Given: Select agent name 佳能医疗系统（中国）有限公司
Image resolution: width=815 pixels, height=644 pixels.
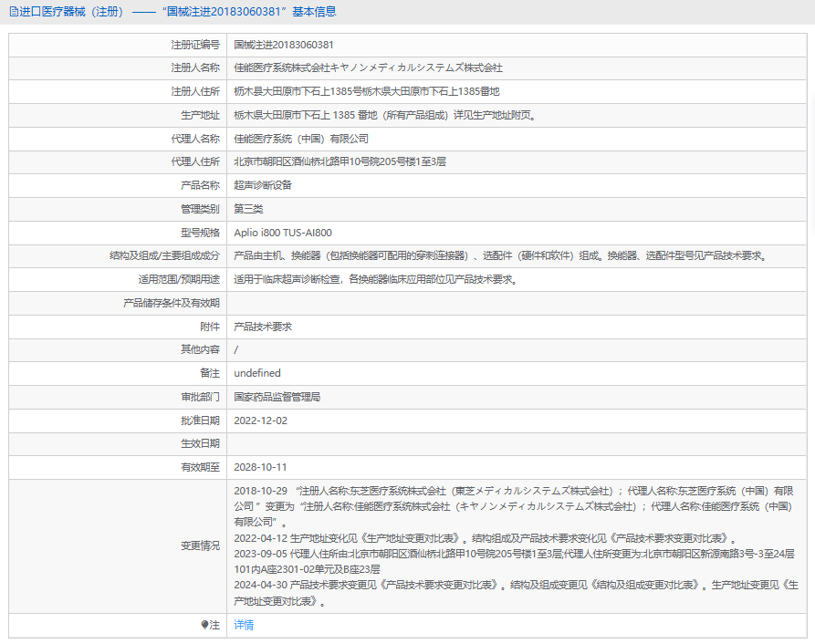Looking at the screenshot, I should tap(301, 139).
